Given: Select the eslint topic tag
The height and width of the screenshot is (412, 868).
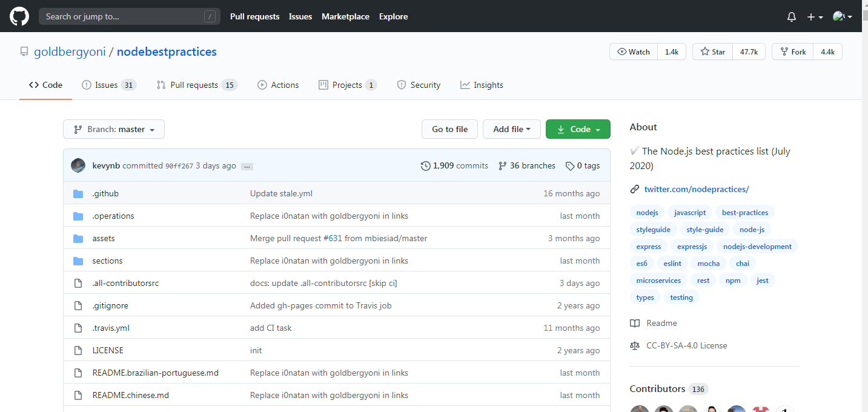Looking at the screenshot, I should coord(672,264).
